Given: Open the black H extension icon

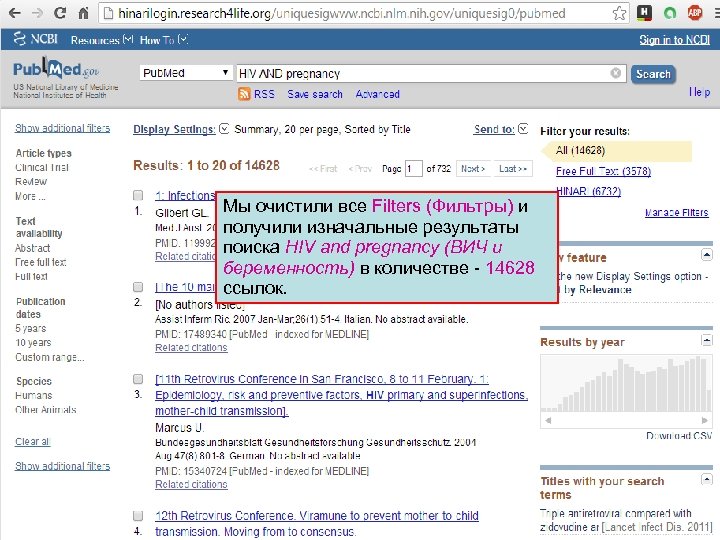Looking at the screenshot, I should tap(644, 13).
